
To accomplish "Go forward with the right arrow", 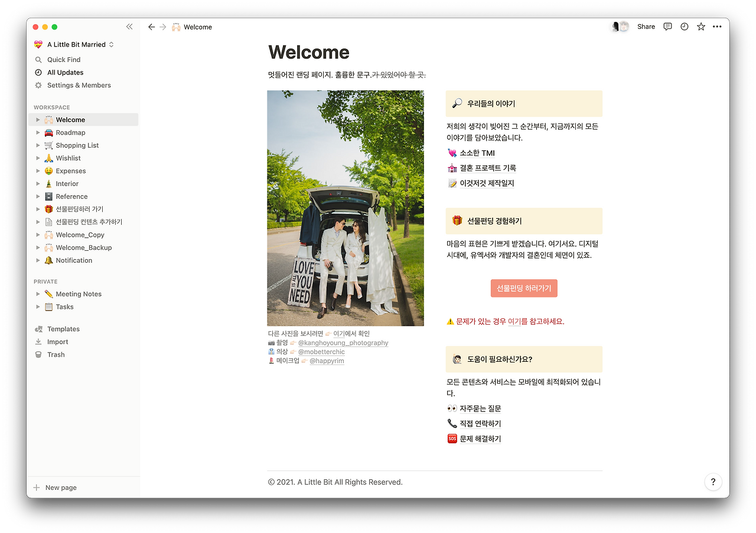I will [163, 27].
